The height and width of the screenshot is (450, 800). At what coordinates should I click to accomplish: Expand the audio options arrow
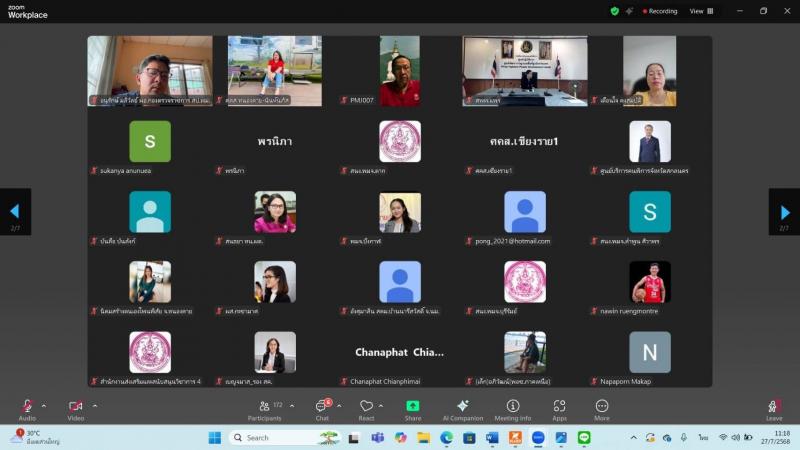tap(44, 406)
